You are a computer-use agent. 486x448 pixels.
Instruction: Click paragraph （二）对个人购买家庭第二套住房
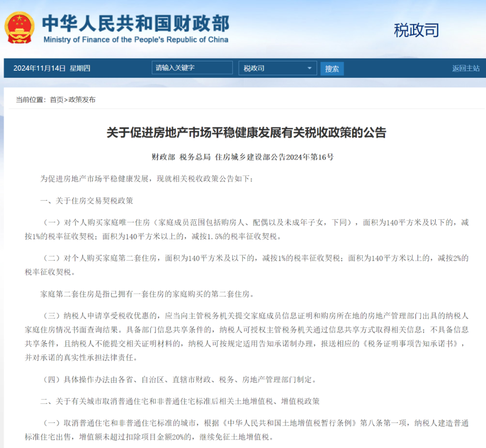click(247, 265)
